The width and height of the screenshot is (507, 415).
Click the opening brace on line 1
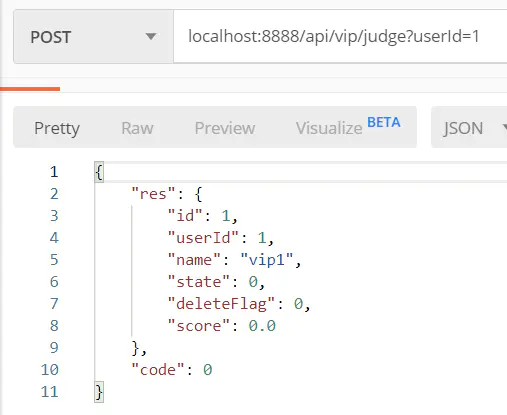(99, 172)
